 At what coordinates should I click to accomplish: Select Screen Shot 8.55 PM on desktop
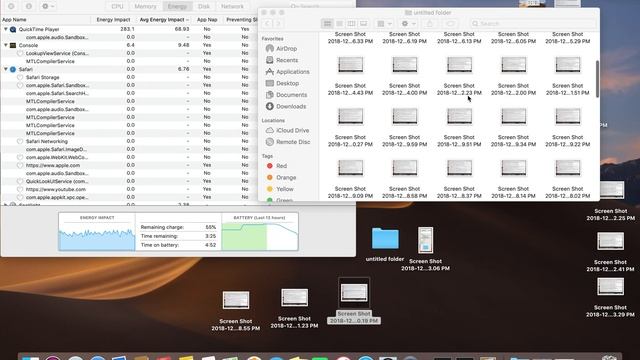pyautogui.click(x=236, y=300)
